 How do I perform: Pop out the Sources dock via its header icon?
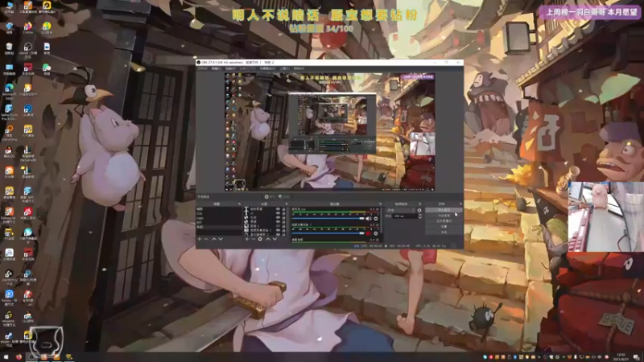287,204
